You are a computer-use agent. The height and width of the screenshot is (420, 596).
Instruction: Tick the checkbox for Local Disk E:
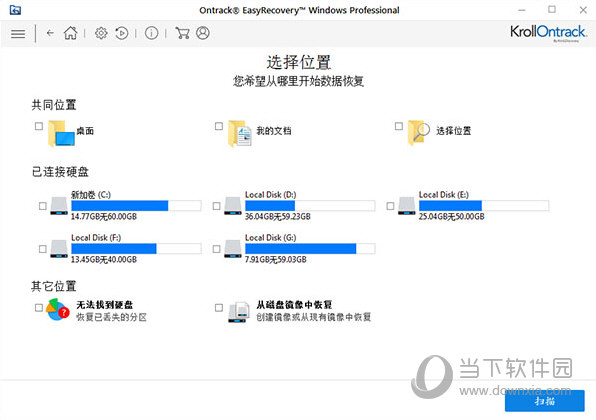click(x=390, y=206)
